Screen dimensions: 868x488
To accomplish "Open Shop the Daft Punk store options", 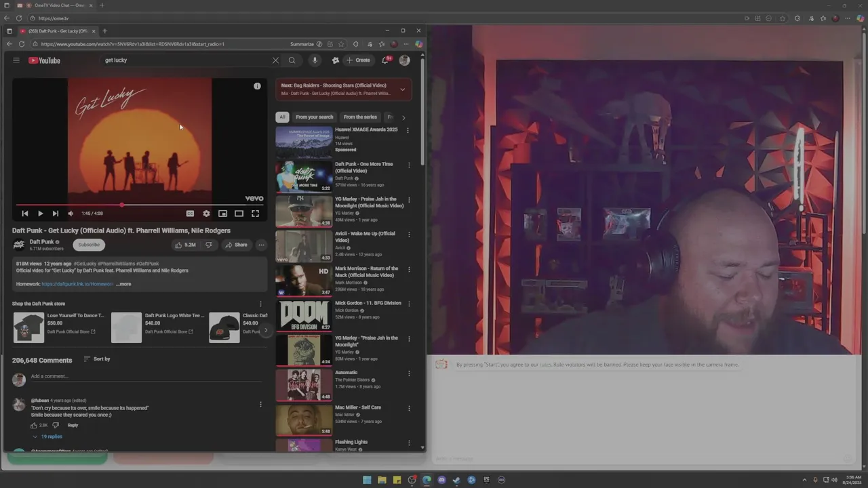I will point(260,304).
